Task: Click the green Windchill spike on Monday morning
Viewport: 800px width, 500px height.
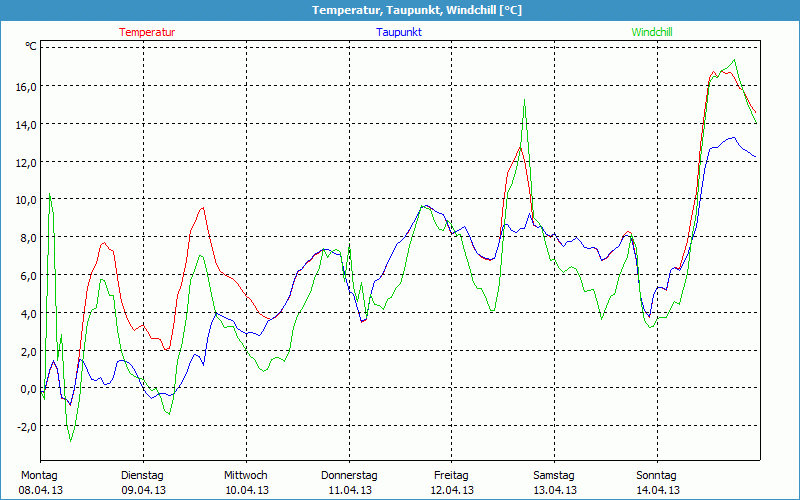Action: (49, 194)
